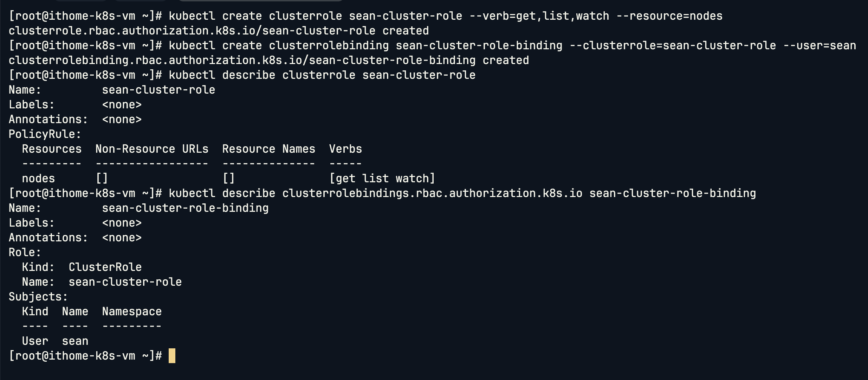Screen dimensions: 868x380
Task: Click the '--resource=nodes' flag text
Action: [669, 16]
